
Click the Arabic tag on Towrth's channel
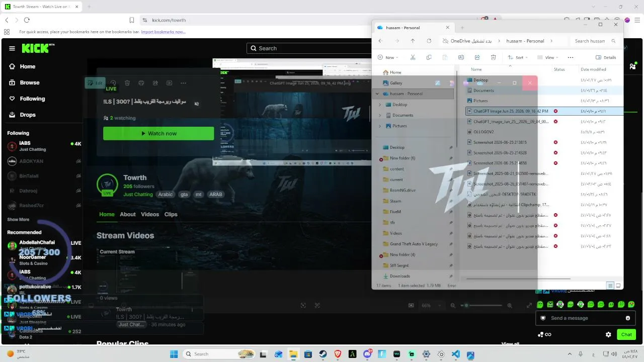166,195
